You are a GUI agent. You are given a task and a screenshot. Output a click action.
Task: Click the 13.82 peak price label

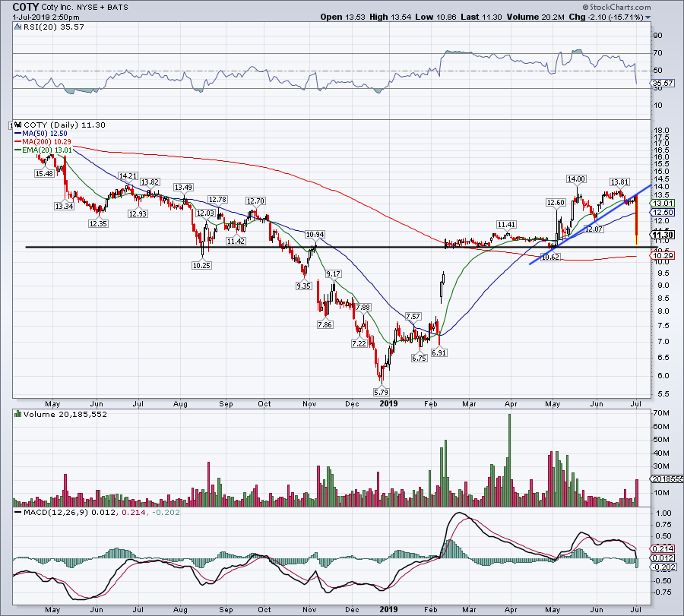click(150, 182)
